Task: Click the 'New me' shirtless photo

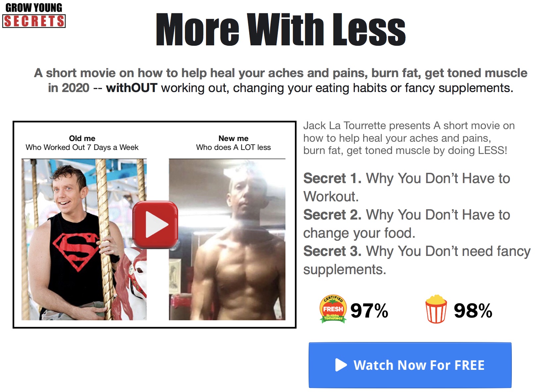Action: pos(227,239)
